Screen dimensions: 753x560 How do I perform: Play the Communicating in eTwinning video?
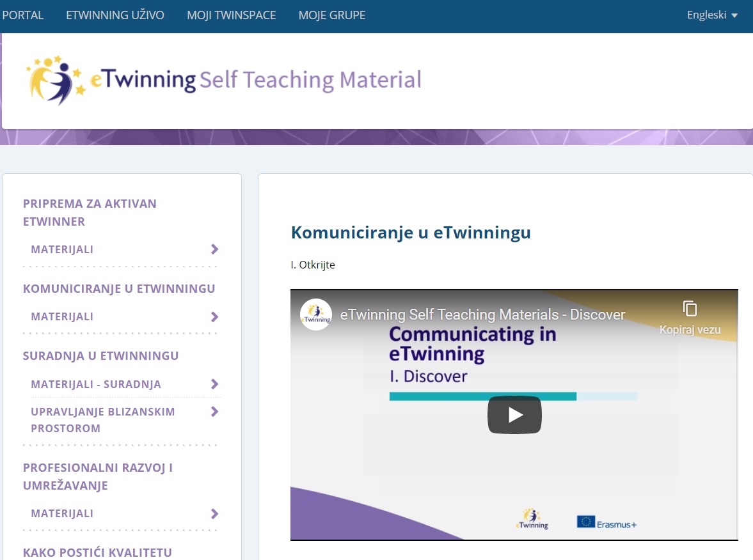coord(514,415)
